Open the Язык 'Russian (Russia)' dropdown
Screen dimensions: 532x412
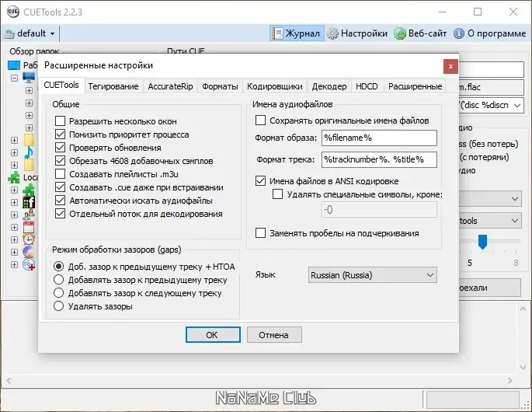(x=373, y=274)
